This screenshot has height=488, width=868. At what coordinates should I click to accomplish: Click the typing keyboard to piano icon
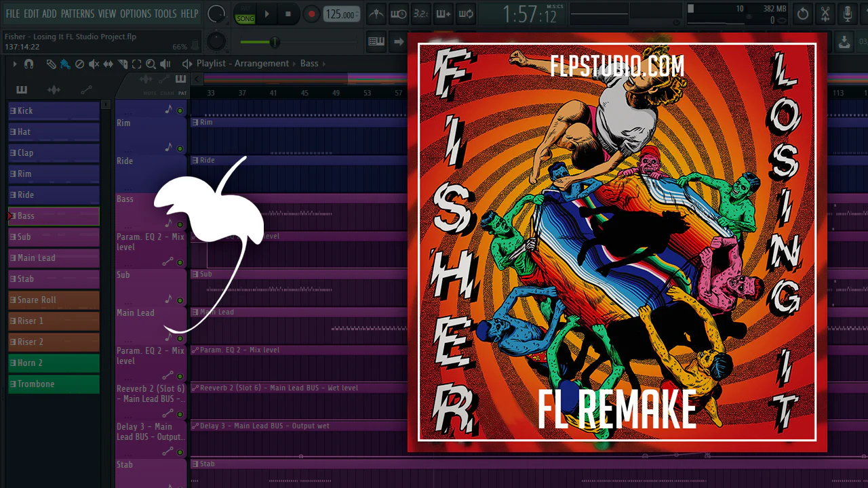click(x=376, y=41)
